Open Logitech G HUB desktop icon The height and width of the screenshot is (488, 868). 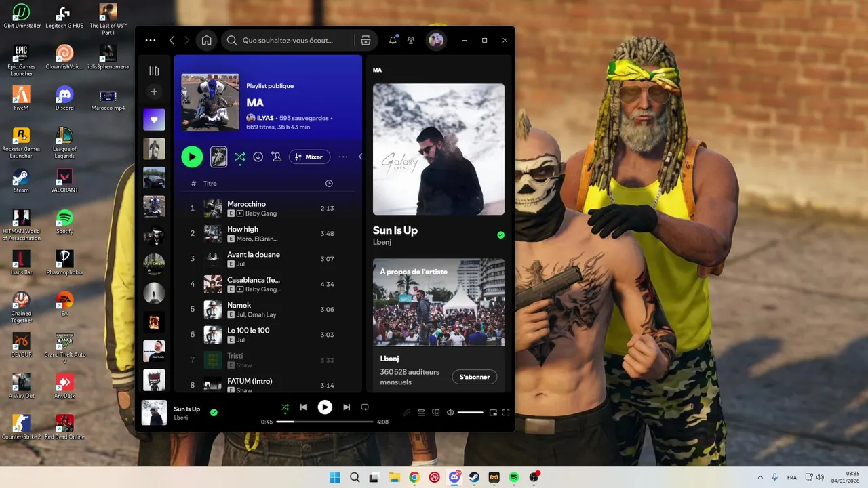[x=64, y=17]
